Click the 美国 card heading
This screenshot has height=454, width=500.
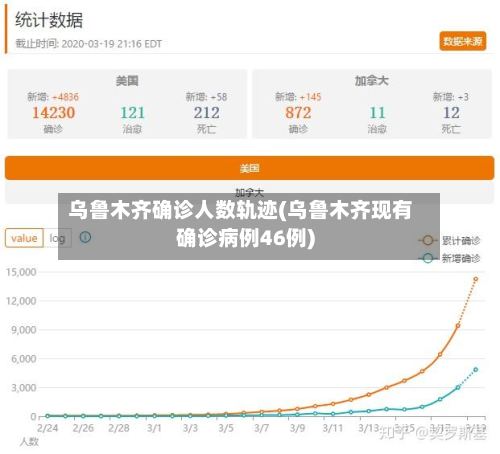127,81
